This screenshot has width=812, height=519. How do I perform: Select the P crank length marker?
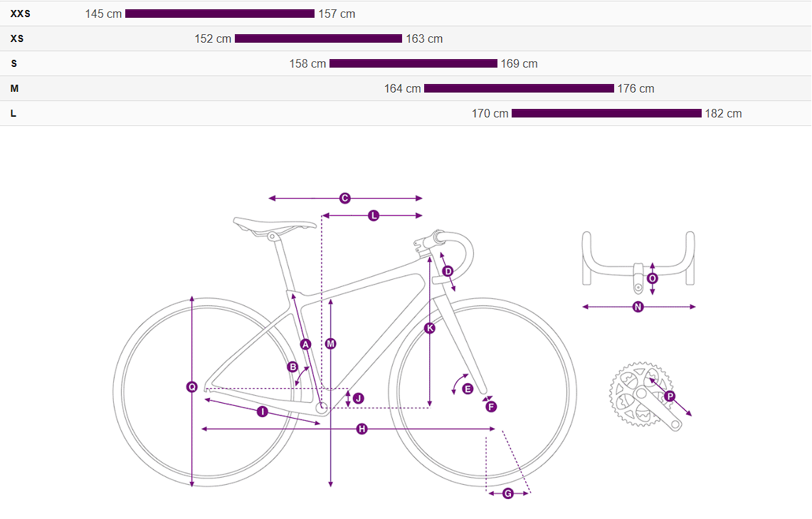pyautogui.click(x=669, y=396)
